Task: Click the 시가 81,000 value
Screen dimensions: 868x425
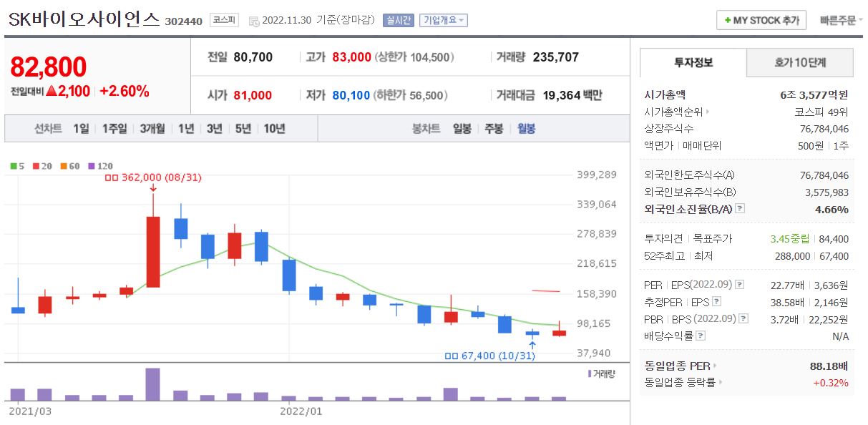Action: pyautogui.click(x=253, y=95)
